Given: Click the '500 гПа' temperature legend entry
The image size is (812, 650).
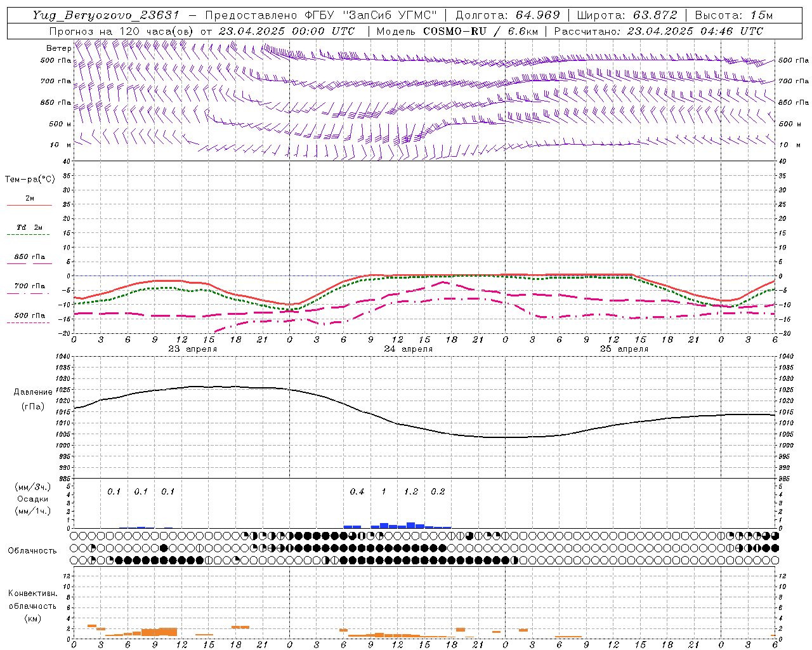Looking at the screenshot, I should [x=30, y=315].
